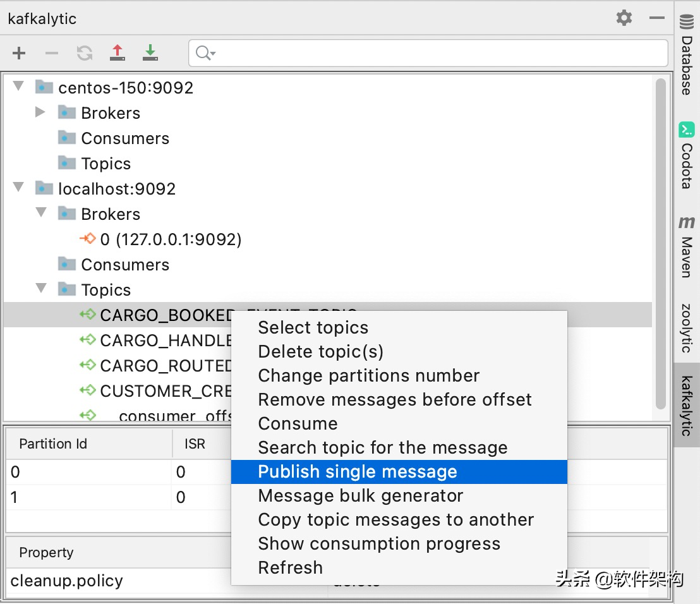Click centos-150:9092 folder icon
This screenshot has height=604, width=700.
tap(44, 87)
